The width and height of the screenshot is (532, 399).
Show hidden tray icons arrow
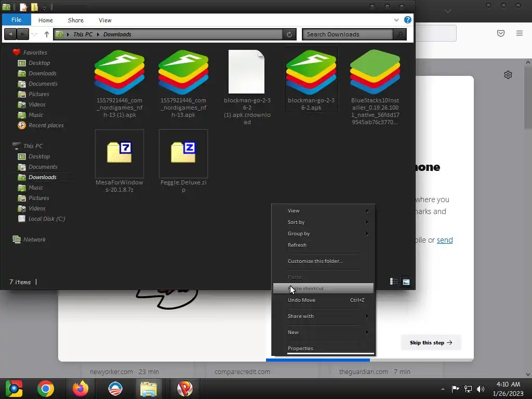pos(443,389)
